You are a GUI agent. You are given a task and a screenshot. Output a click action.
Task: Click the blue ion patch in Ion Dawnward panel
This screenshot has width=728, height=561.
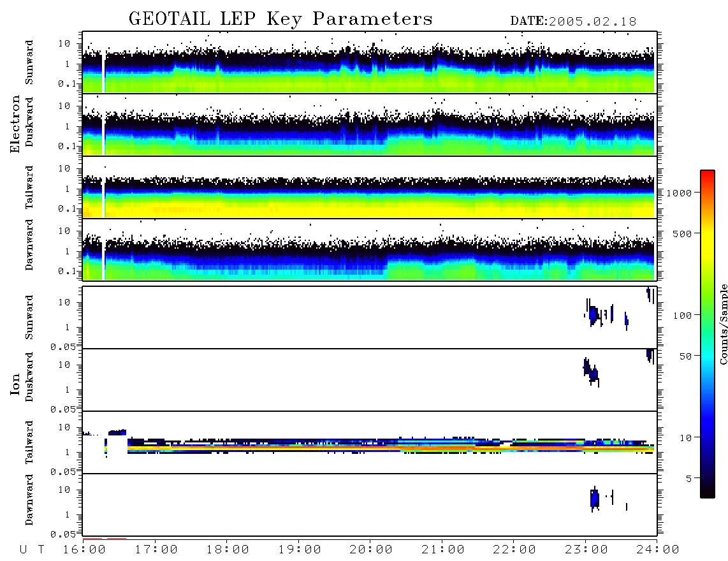pos(594,499)
